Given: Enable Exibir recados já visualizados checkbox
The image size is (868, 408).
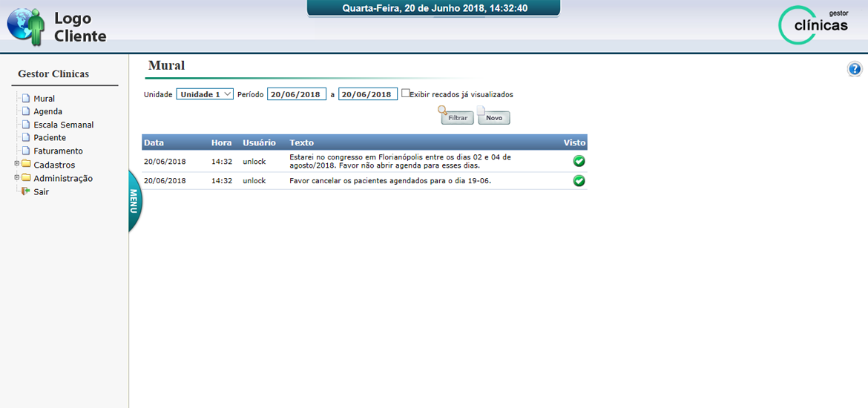Looking at the screenshot, I should (405, 93).
